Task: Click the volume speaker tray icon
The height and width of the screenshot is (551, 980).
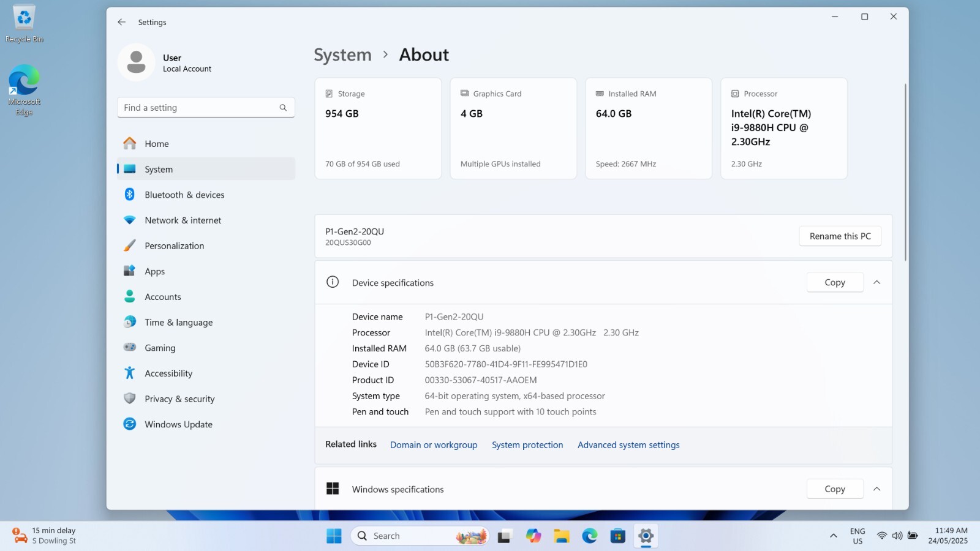Action: tap(897, 536)
